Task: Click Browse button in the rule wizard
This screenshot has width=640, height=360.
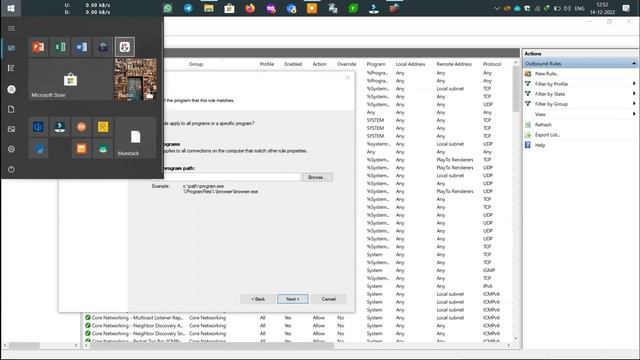Action: tap(318, 177)
